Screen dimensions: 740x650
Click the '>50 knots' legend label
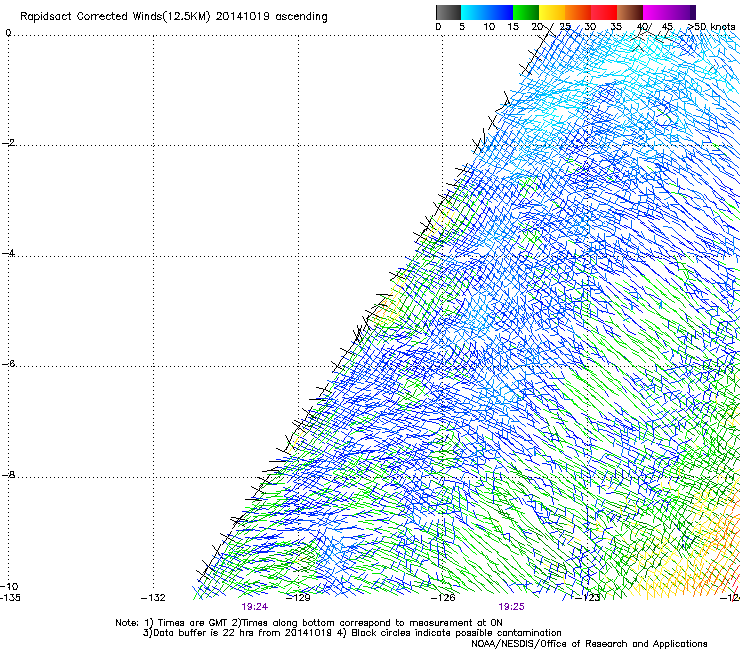click(712, 27)
